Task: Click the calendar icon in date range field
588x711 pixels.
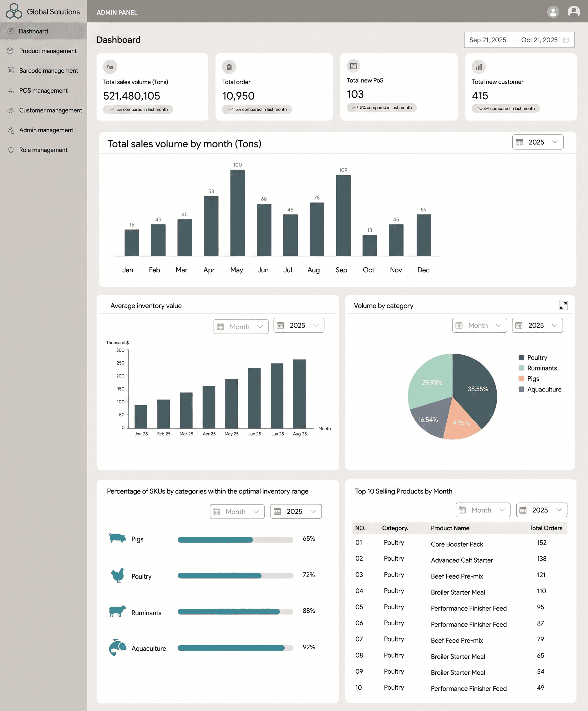Action: click(566, 40)
